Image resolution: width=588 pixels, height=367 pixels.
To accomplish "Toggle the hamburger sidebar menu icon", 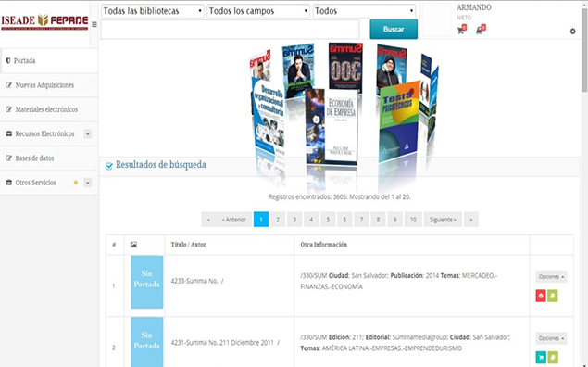I will point(94,24).
